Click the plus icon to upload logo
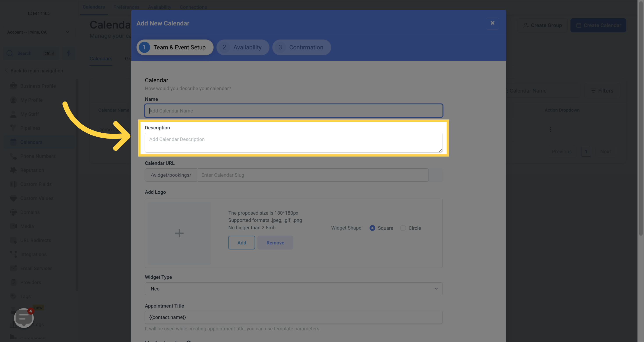644x342 pixels. pyautogui.click(x=179, y=233)
